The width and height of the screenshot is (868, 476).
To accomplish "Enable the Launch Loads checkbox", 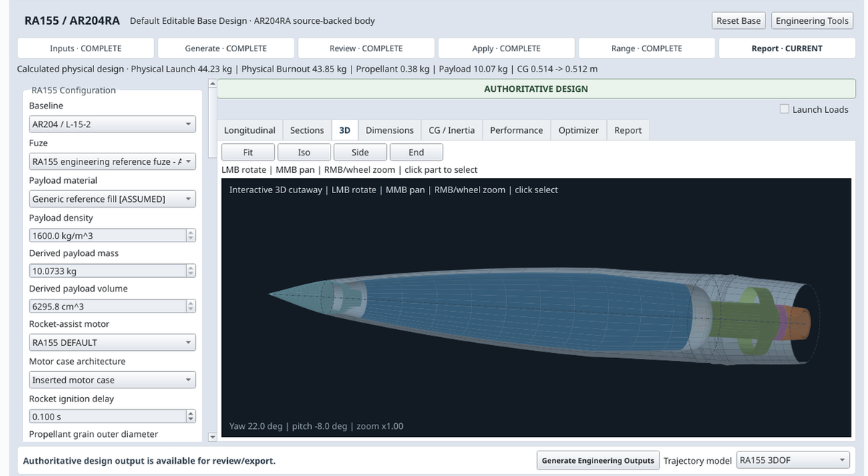I will click(x=785, y=109).
